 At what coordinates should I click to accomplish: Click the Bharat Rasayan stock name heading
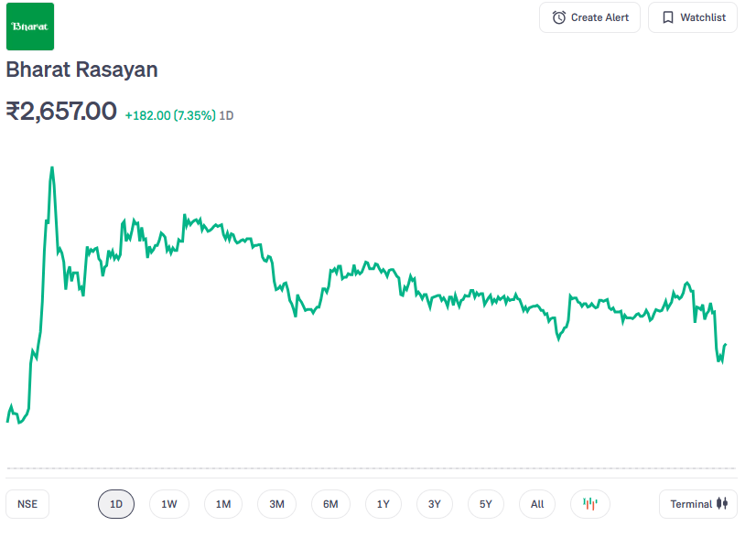click(82, 70)
